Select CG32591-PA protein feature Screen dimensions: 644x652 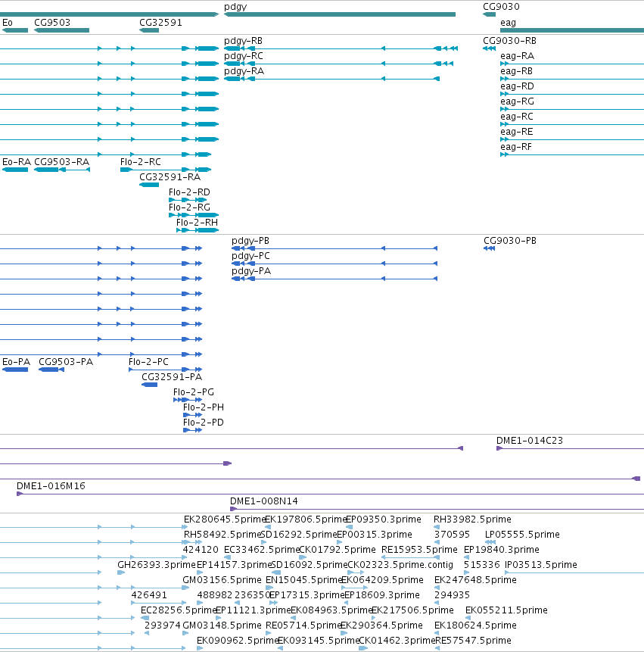pos(150,385)
